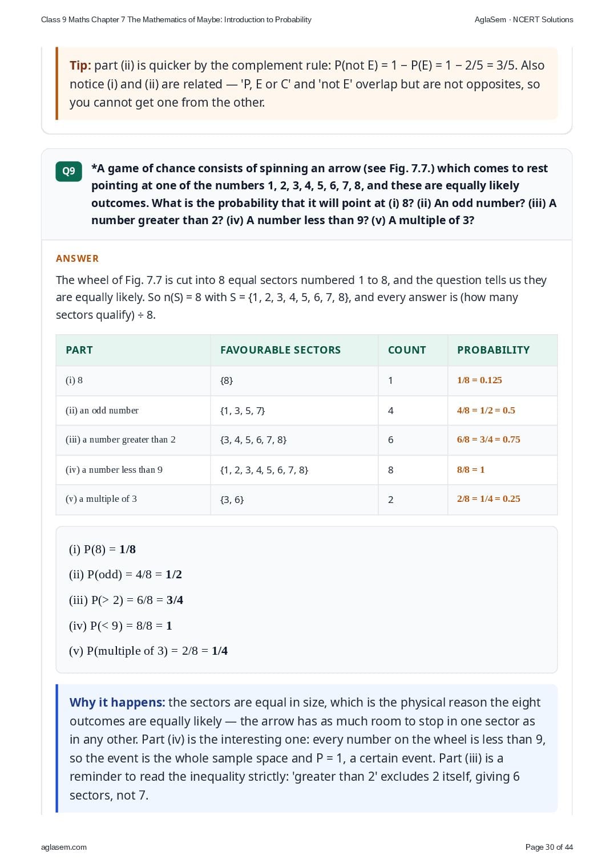
Task: Click the ANSWER section label
Action: (78, 258)
